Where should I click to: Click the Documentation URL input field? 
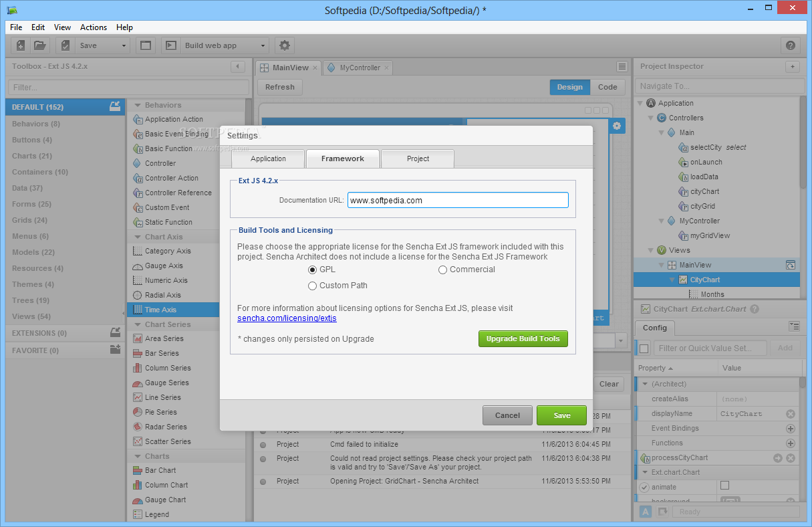pos(458,200)
